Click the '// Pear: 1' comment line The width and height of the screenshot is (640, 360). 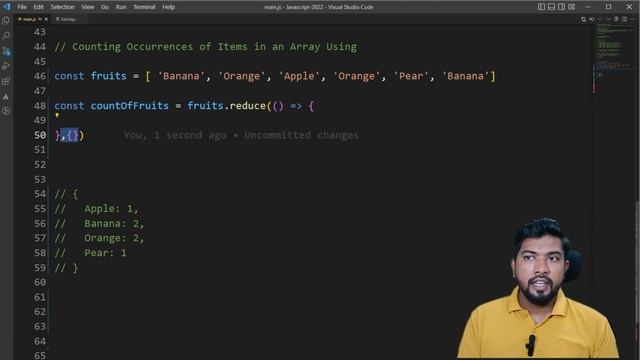[x=91, y=253]
